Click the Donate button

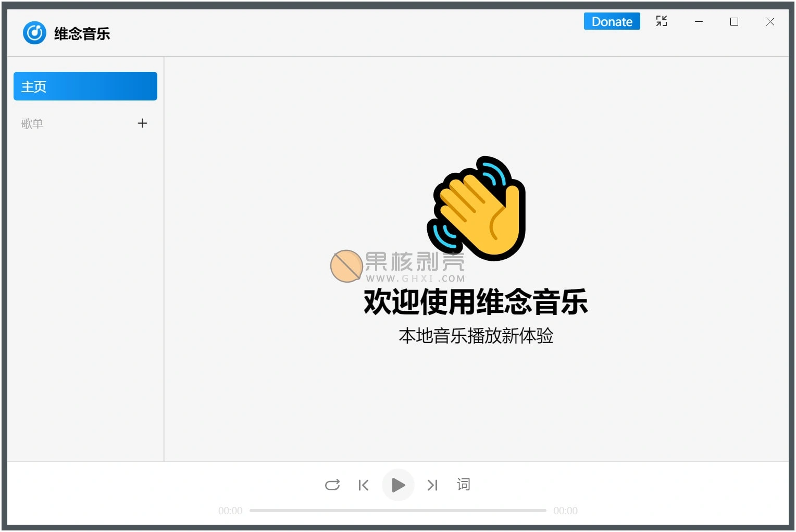point(612,21)
